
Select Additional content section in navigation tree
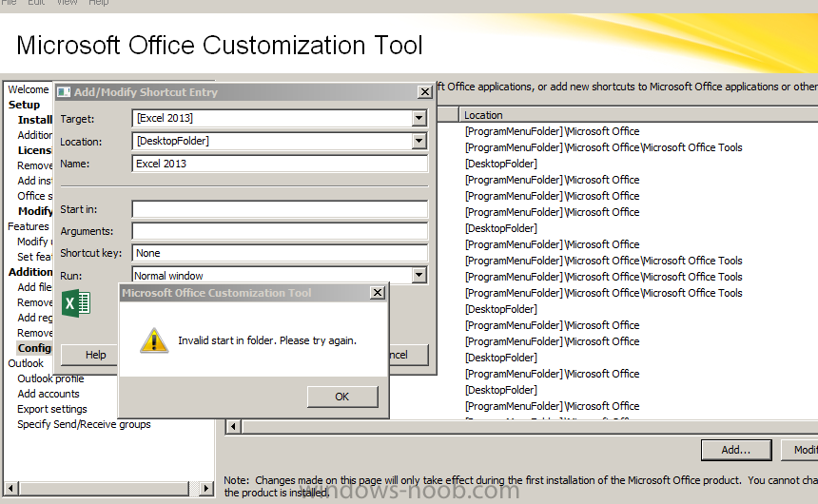click(x=30, y=272)
